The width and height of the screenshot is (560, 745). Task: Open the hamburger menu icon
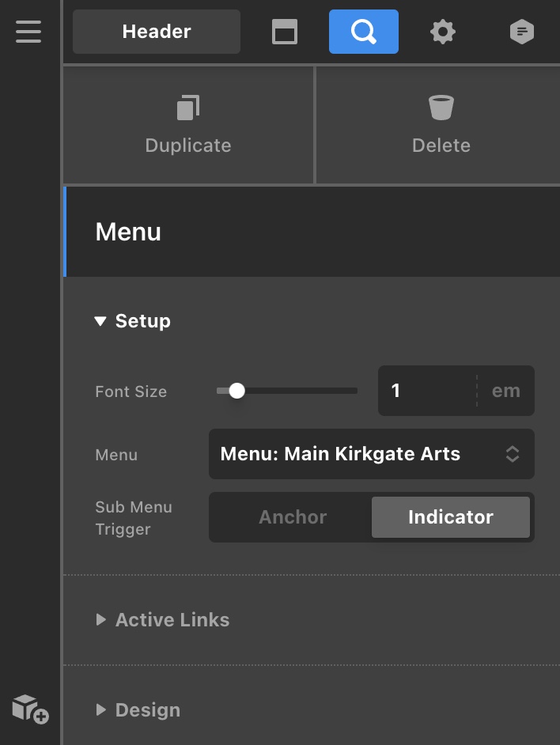click(28, 32)
